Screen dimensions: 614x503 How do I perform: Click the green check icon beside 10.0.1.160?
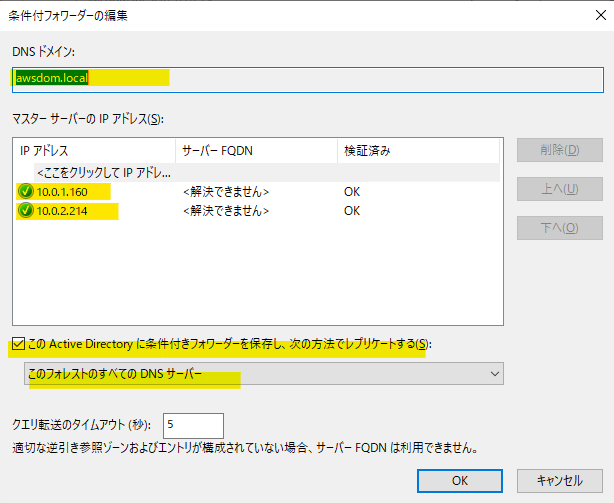pyautogui.click(x=25, y=192)
